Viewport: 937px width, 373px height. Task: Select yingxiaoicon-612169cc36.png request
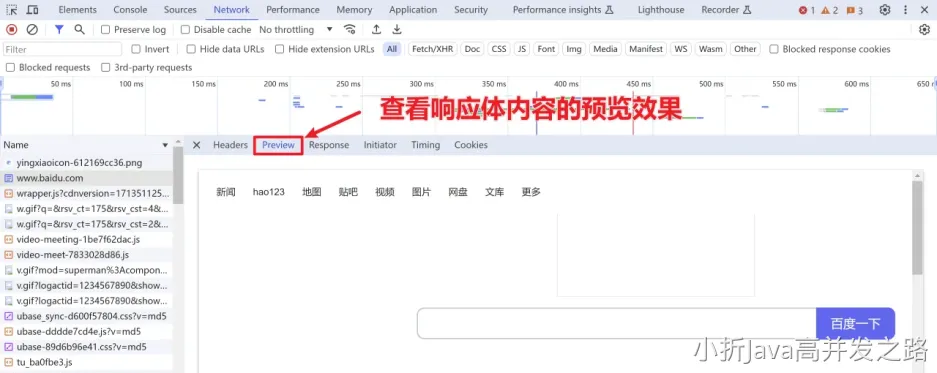point(87,162)
